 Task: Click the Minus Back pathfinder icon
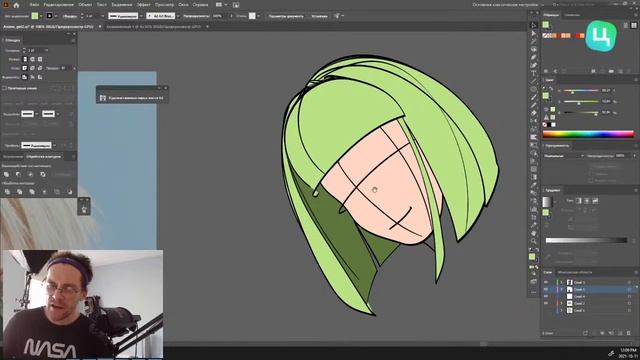pyautogui.click(x=69, y=191)
